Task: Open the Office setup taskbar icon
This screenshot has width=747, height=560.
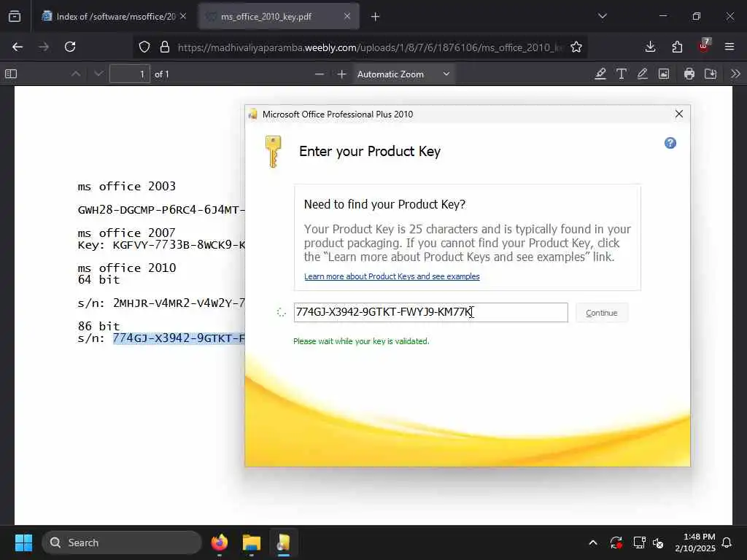Action: (284, 542)
